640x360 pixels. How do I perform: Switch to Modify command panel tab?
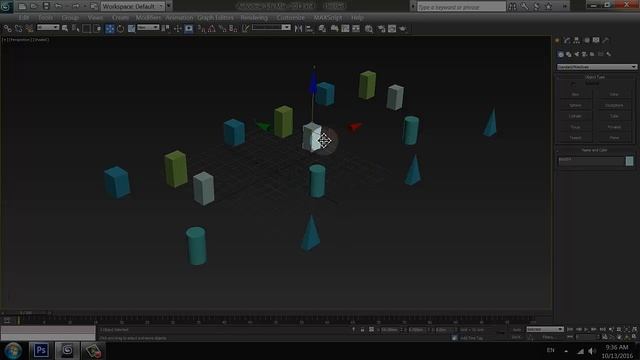[567, 40]
